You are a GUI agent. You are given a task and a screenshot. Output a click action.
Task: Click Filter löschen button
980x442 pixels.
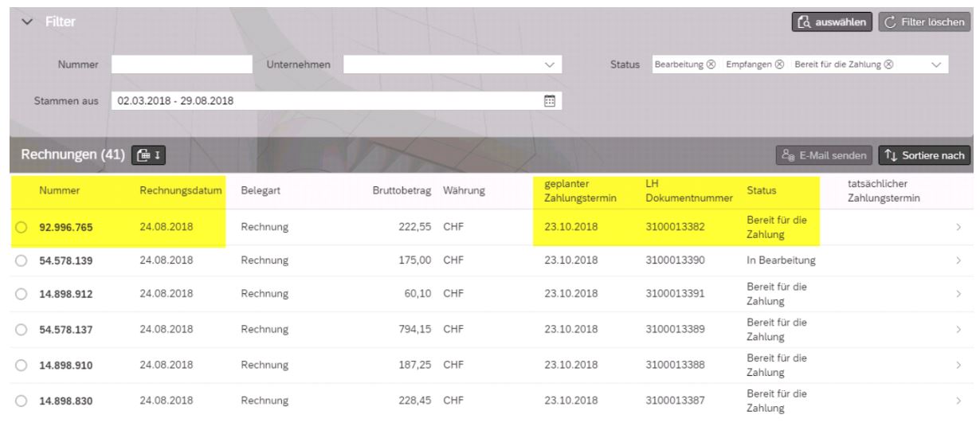(926, 21)
